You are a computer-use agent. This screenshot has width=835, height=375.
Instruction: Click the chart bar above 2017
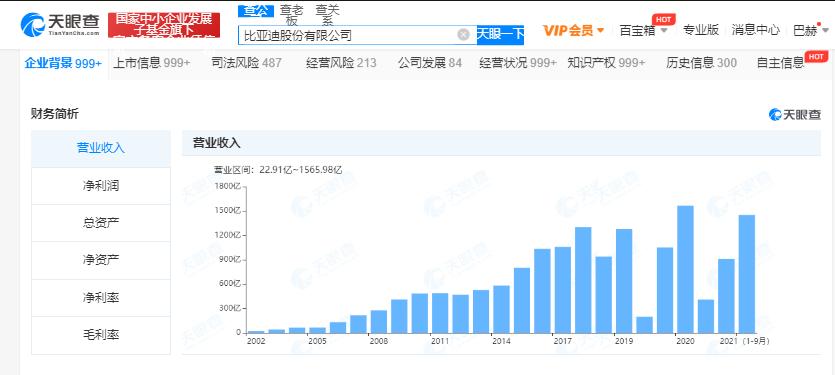562,290
